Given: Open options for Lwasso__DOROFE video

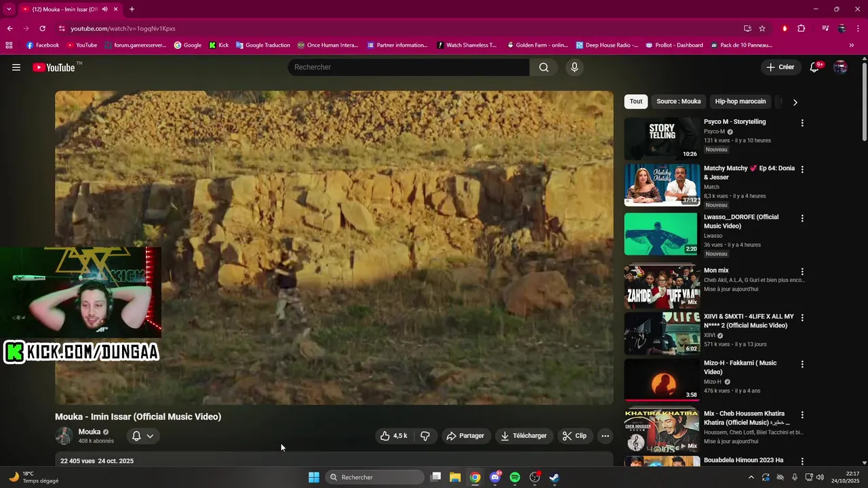Looking at the screenshot, I should click(802, 218).
